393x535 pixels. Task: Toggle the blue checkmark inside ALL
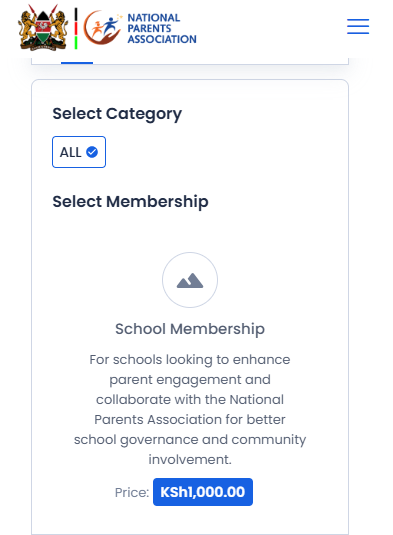click(92, 152)
